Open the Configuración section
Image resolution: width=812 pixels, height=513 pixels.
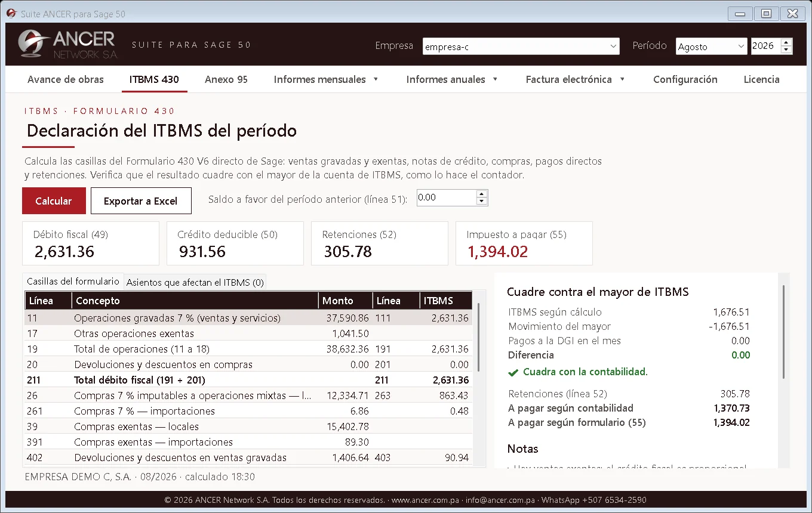click(x=685, y=79)
